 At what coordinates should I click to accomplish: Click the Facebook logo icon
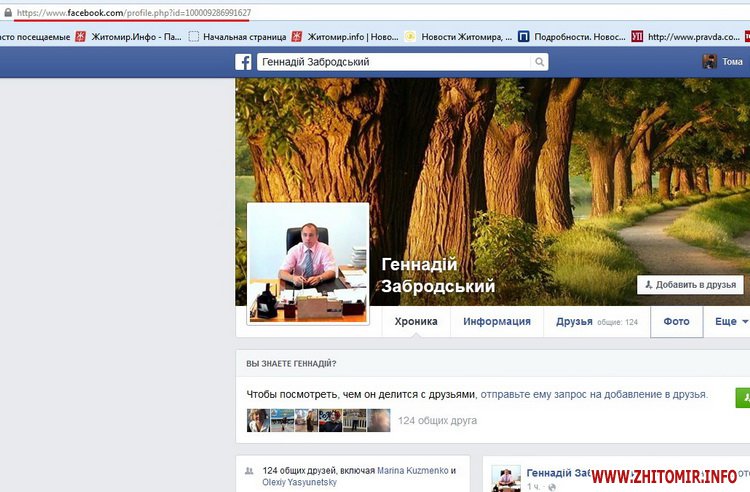pos(243,62)
